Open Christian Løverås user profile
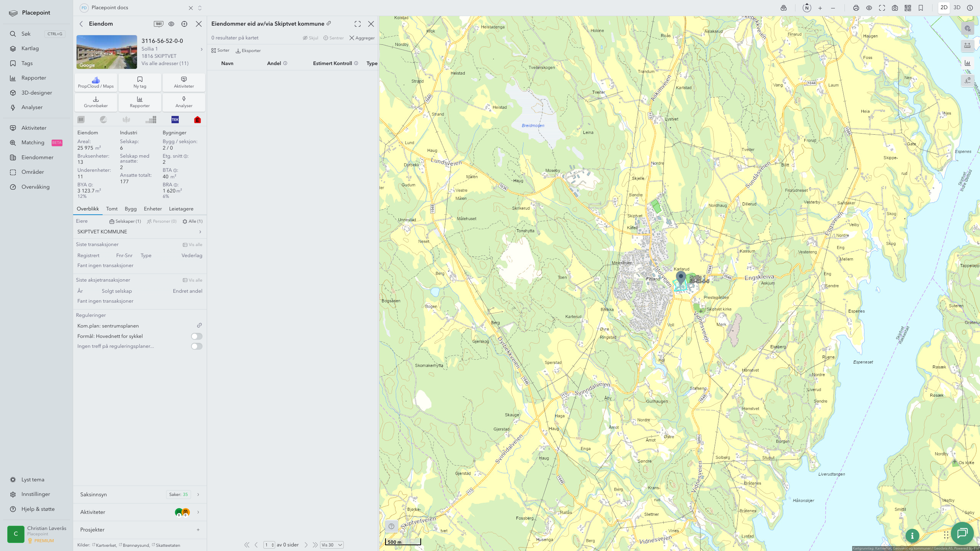The width and height of the screenshot is (980, 551). [x=37, y=534]
